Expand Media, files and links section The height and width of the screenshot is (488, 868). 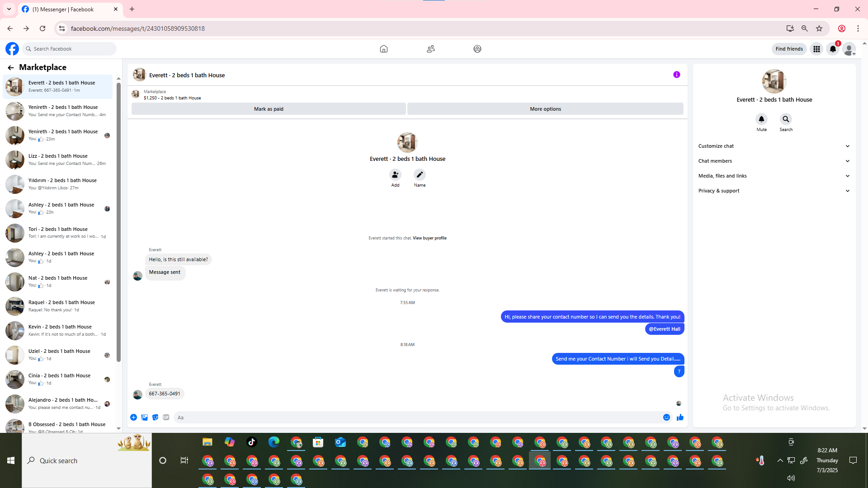tap(774, 176)
